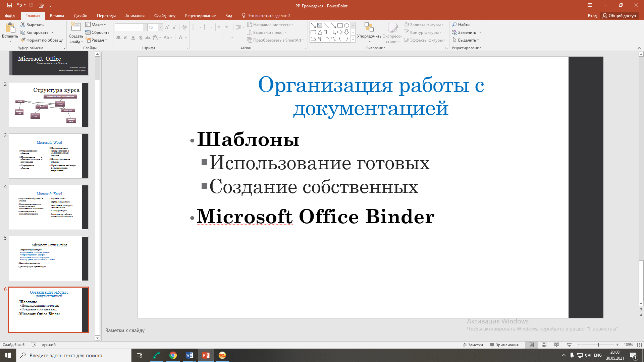Open spell check icon in status bar
The image size is (644, 362).
33,345
